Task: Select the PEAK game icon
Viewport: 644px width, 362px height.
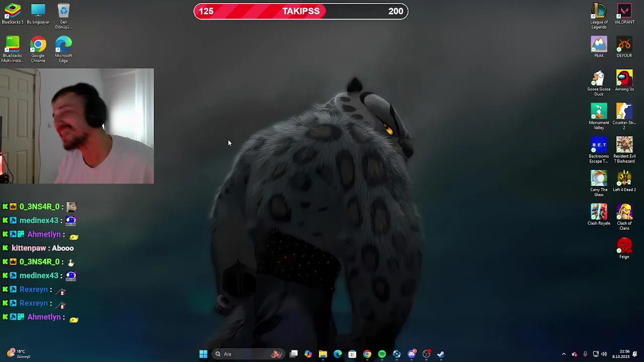Action: (599, 47)
